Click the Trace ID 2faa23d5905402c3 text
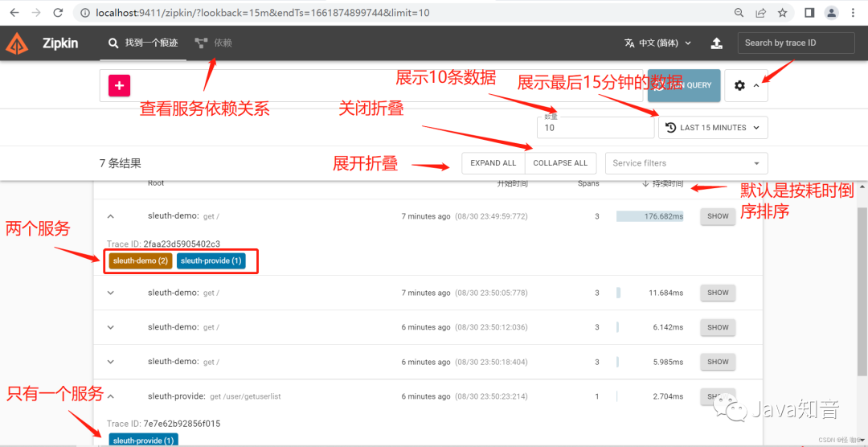This screenshot has height=447, width=868. pyautogui.click(x=163, y=244)
